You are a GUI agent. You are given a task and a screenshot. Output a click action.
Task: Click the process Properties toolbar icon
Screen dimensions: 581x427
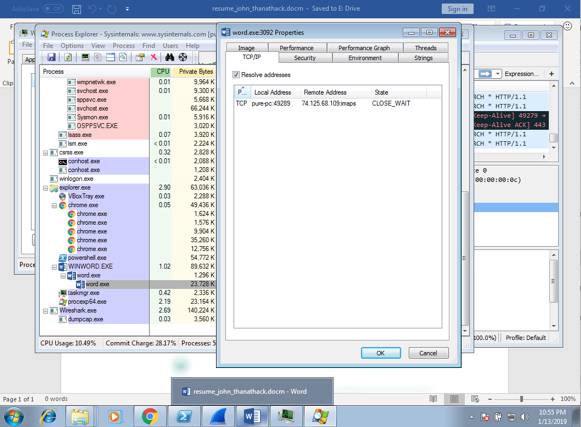pos(140,57)
